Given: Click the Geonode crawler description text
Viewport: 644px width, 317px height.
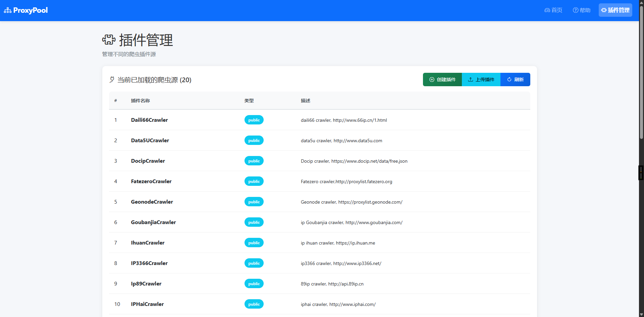Looking at the screenshot, I should coord(352,202).
